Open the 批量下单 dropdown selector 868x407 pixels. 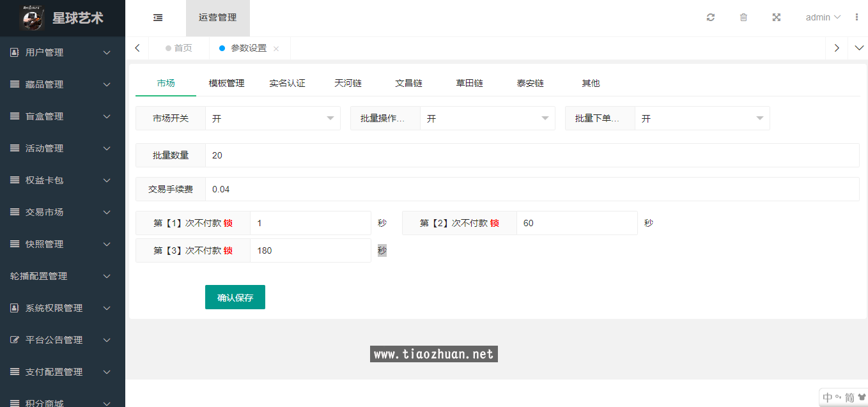pos(702,118)
